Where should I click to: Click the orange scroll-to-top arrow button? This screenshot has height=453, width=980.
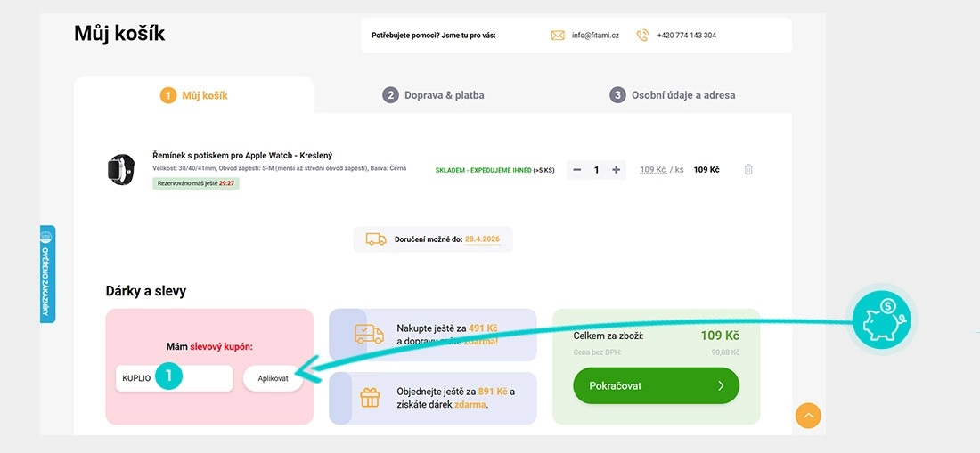(x=808, y=416)
